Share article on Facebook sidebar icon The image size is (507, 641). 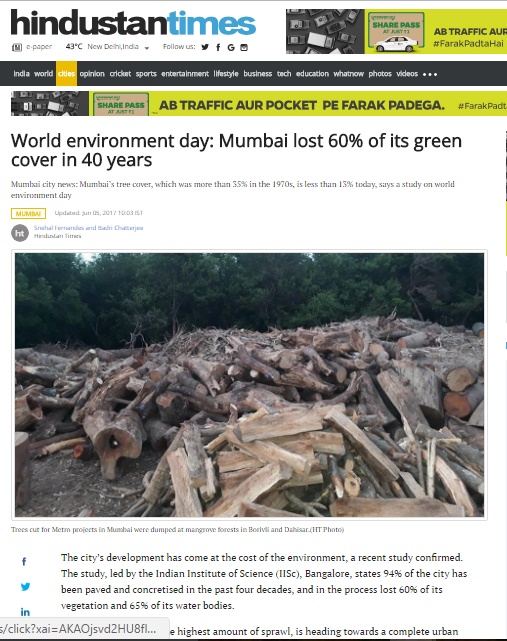click(24, 562)
